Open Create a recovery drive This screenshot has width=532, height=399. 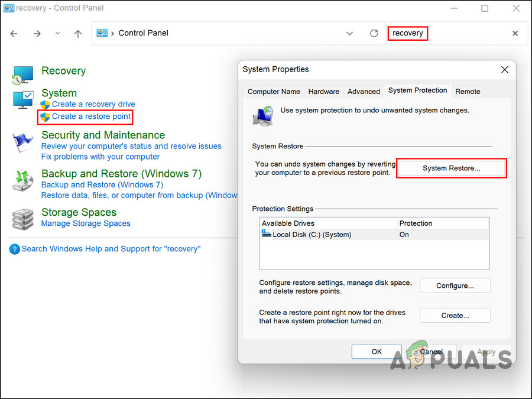pyautogui.click(x=93, y=104)
